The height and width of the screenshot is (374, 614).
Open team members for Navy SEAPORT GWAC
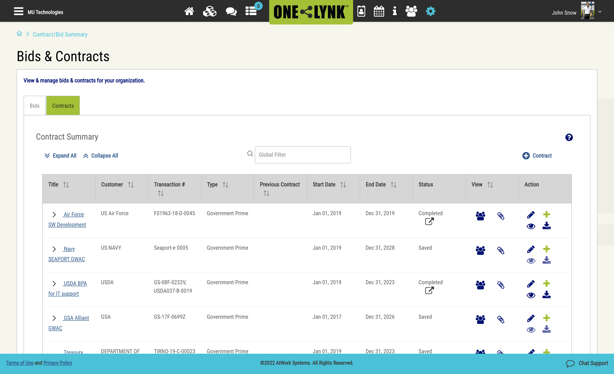coord(480,250)
